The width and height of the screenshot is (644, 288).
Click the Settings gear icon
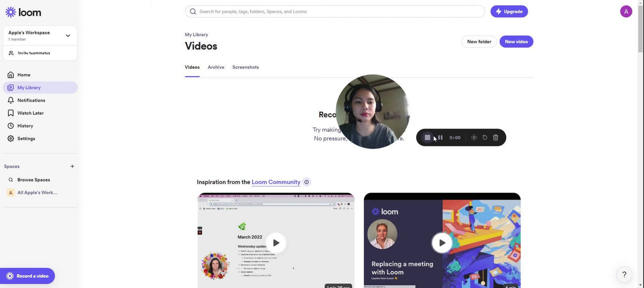pos(11,139)
